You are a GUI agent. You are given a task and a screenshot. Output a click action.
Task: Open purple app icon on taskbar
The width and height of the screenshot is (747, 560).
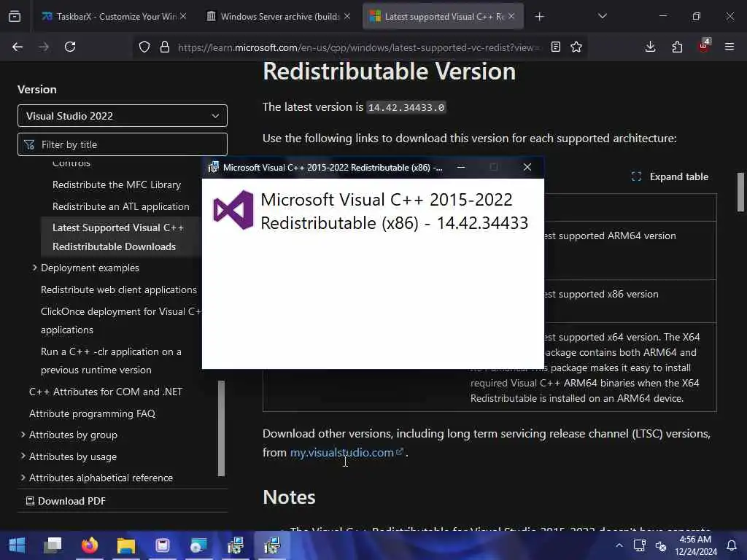pyautogui.click(x=163, y=545)
